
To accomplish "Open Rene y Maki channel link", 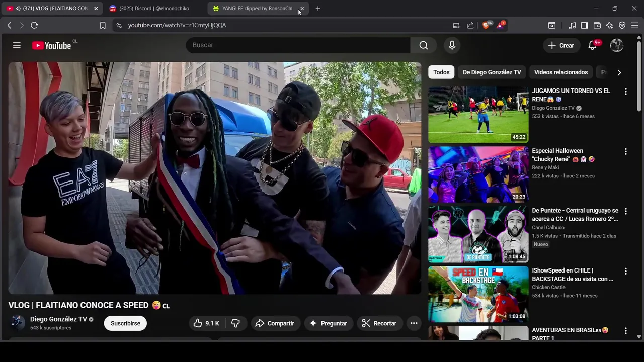I will (x=545, y=167).
